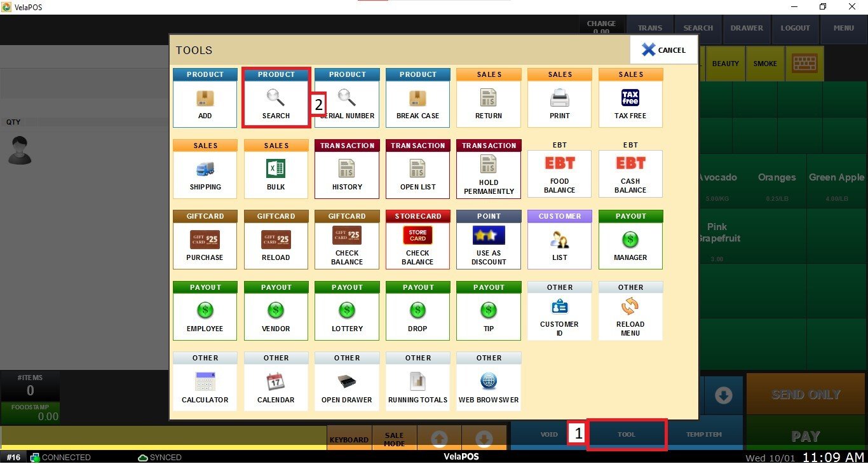The image size is (868, 464).
Task: Toggle the Sale Mode button
Action: pyautogui.click(x=394, y=439)
